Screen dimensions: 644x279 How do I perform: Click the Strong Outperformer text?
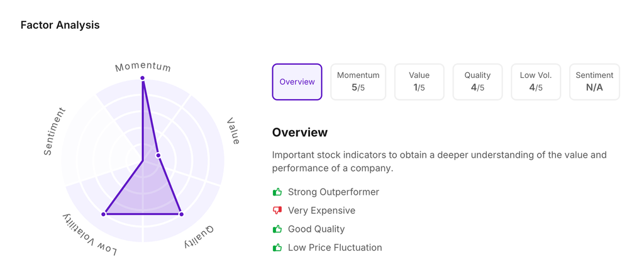[333, 192]
